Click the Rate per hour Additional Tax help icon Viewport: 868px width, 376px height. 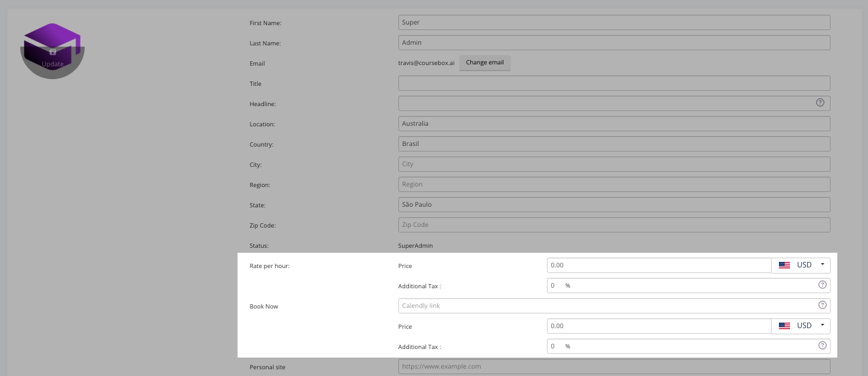tap(823, 285)
